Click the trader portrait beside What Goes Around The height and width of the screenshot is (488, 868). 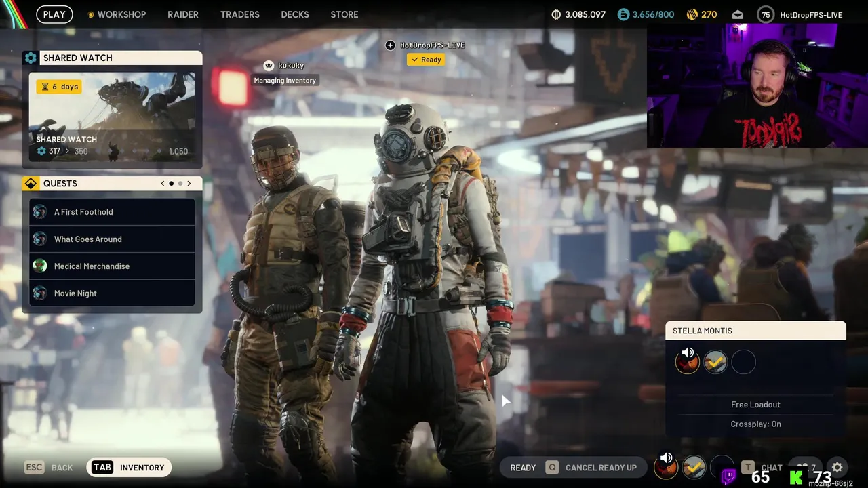pyautogui.click(x=40, y=239)
